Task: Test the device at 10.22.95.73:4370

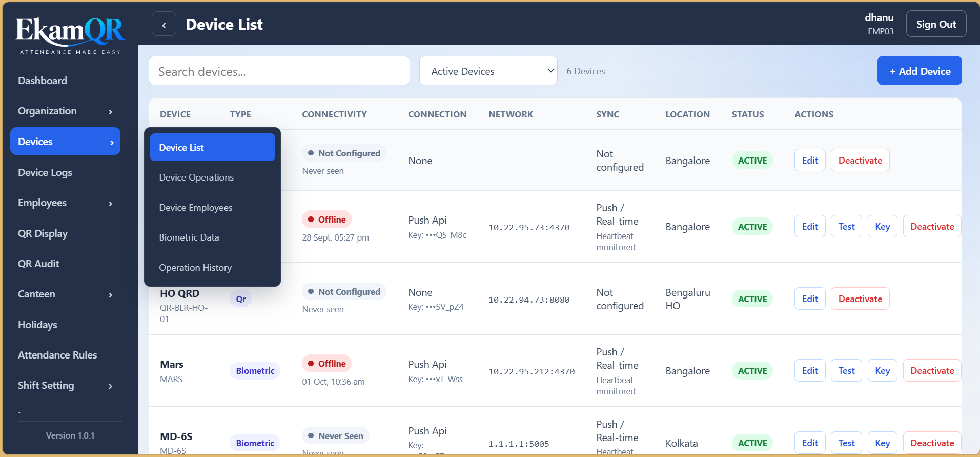Action: pyautogui.click(x=846, y=226)
